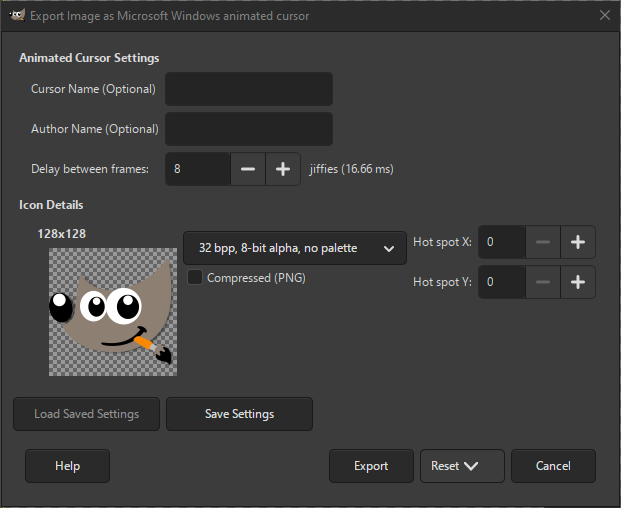Screen dimensions: 621x508
Task: Increase Hot spot Y with plus button
Action: point(578,282)
